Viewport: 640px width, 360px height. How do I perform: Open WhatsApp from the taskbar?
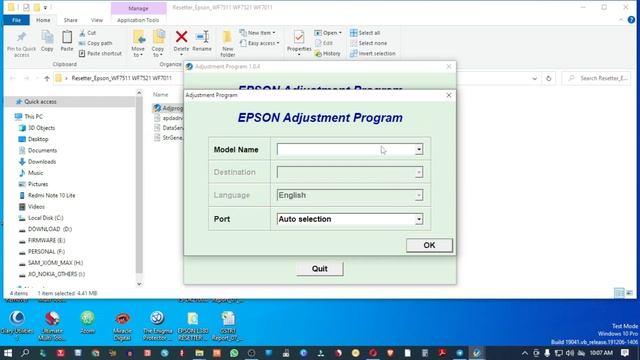point(234,353)
